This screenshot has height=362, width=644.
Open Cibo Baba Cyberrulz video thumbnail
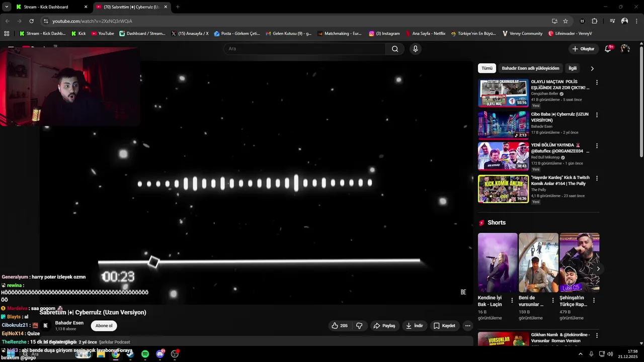[503, 125]
